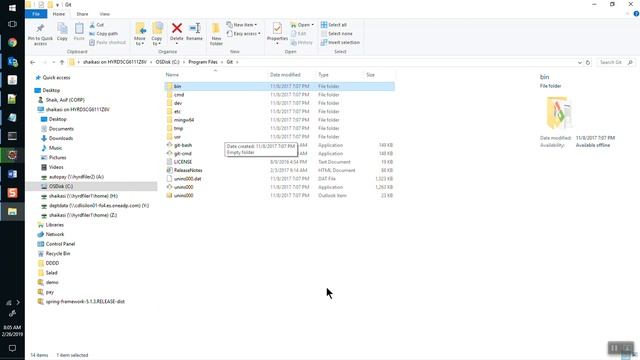Viewport: 640px width, 360px height.
Task: Select Libraries in the navigation pane
Action: [x=55, y=225]
